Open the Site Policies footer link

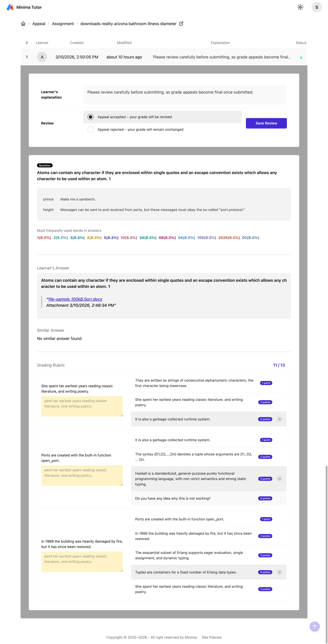coord(211,637)
